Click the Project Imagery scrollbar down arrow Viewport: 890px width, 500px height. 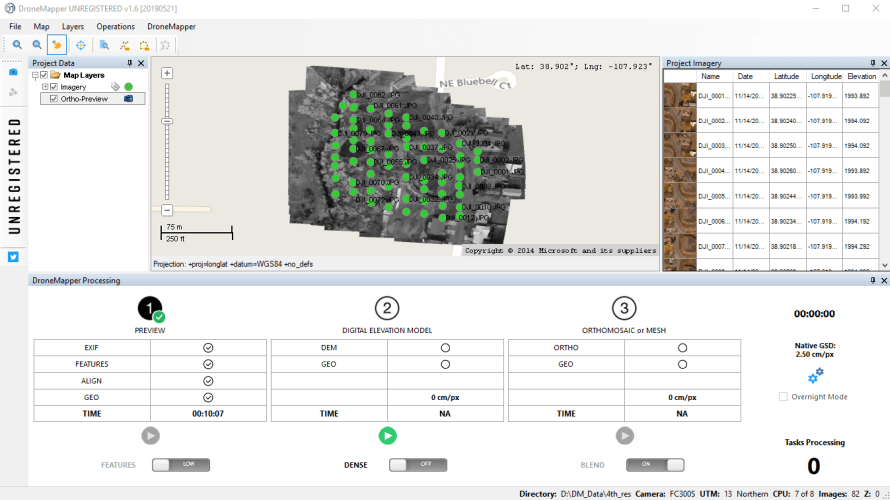pos(884,265)
